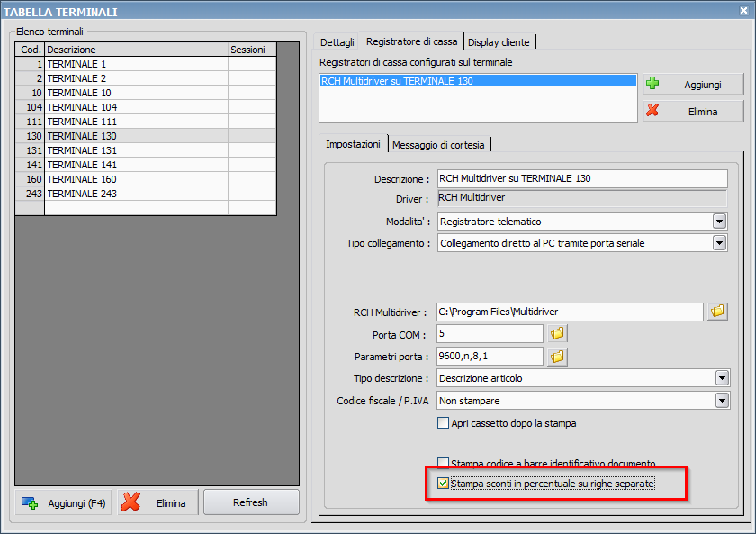Select the Registratore di cassa tab
This screenshot has width=756, height=534.
[412, 41]
